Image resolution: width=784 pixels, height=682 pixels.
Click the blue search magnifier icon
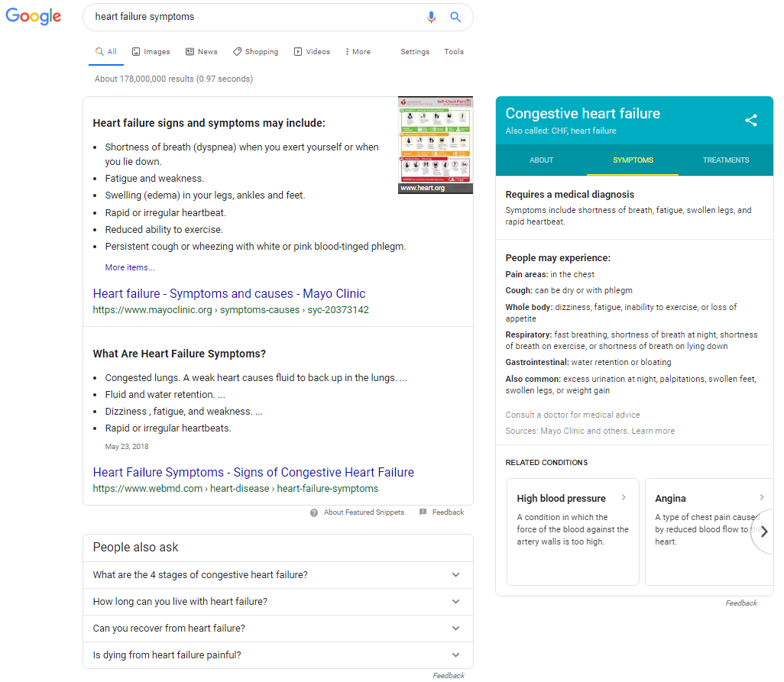point(455,17)
